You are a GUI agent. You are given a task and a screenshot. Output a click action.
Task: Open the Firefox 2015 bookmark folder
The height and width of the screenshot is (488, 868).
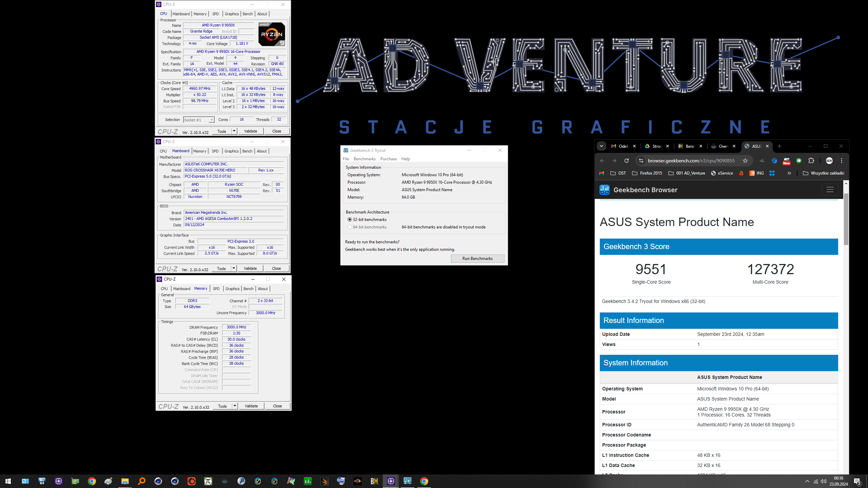647,173
